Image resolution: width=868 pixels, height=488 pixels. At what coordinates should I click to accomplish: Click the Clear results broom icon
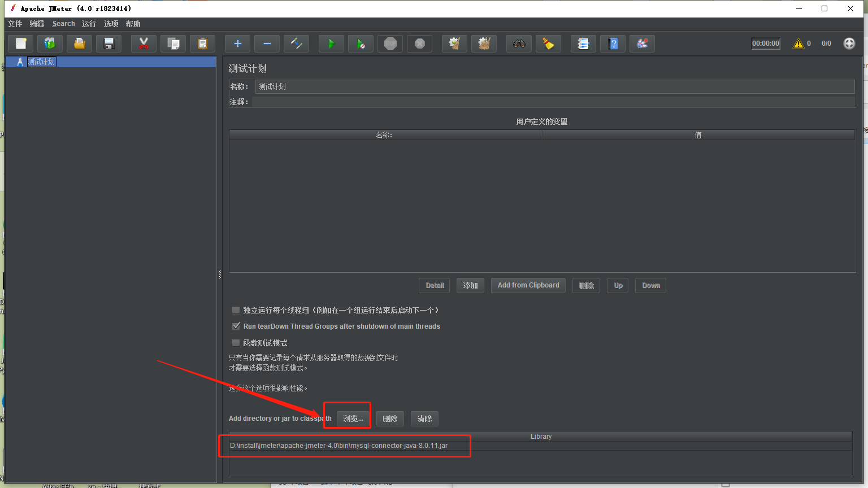click(455, 43)
